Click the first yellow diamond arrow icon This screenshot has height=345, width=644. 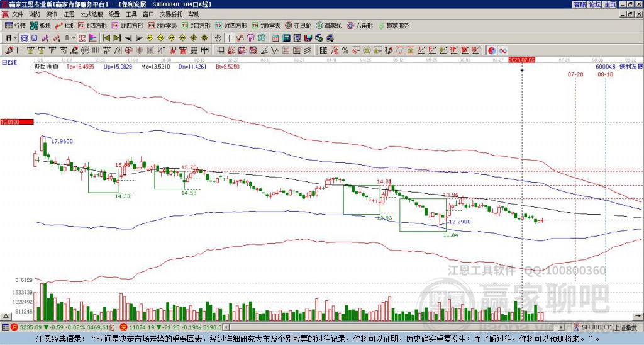(x=150, y=38)
